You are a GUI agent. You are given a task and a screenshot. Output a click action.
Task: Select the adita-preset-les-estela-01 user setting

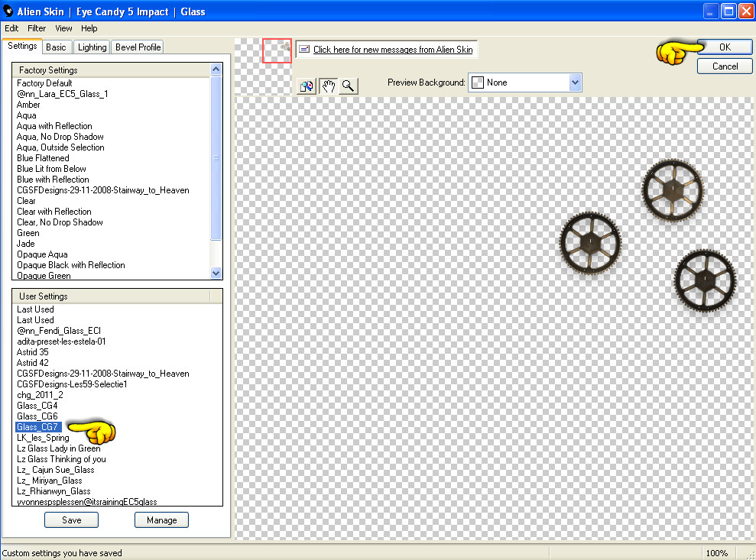pos(61,342)
